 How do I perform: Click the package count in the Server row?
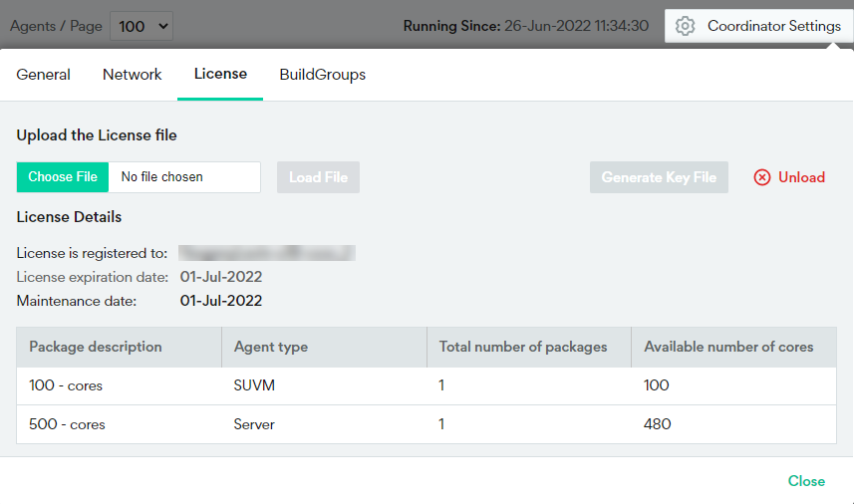click(x=441, y=424)
